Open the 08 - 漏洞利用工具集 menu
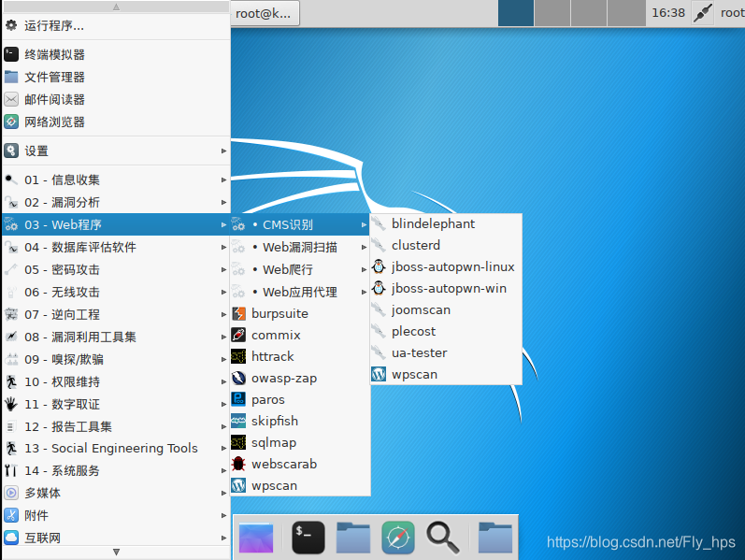This screenshot has width=745, height=560. (116, 337)
